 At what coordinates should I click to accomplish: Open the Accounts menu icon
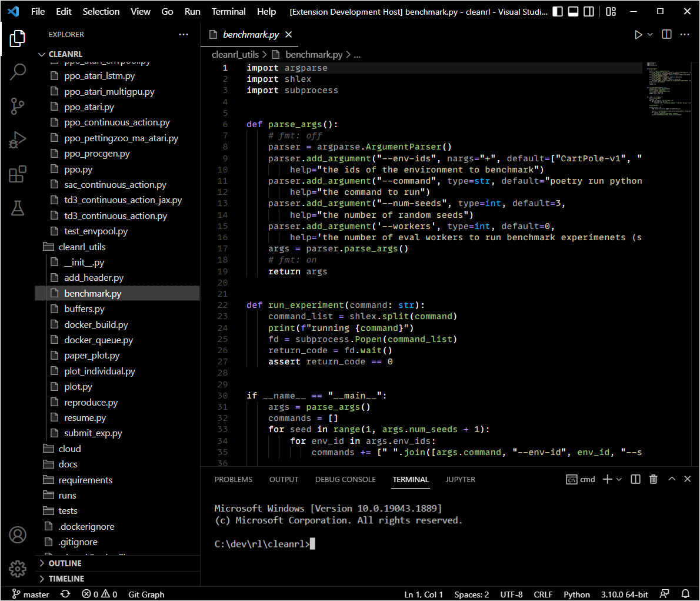18,535
